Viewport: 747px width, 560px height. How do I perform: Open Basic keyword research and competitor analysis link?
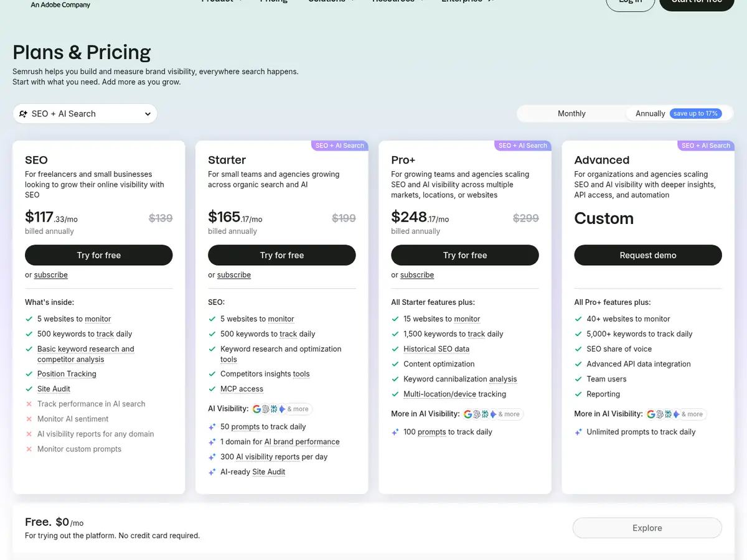click(x=86, y=354)
